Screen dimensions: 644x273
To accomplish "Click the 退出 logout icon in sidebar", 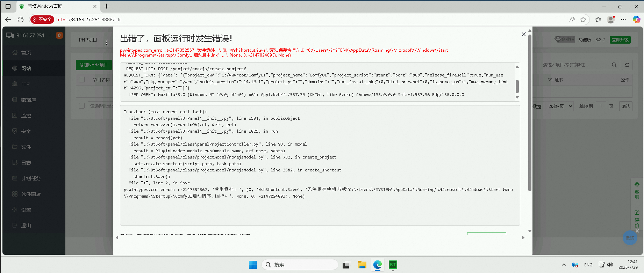I will click(x=15, y=226).
